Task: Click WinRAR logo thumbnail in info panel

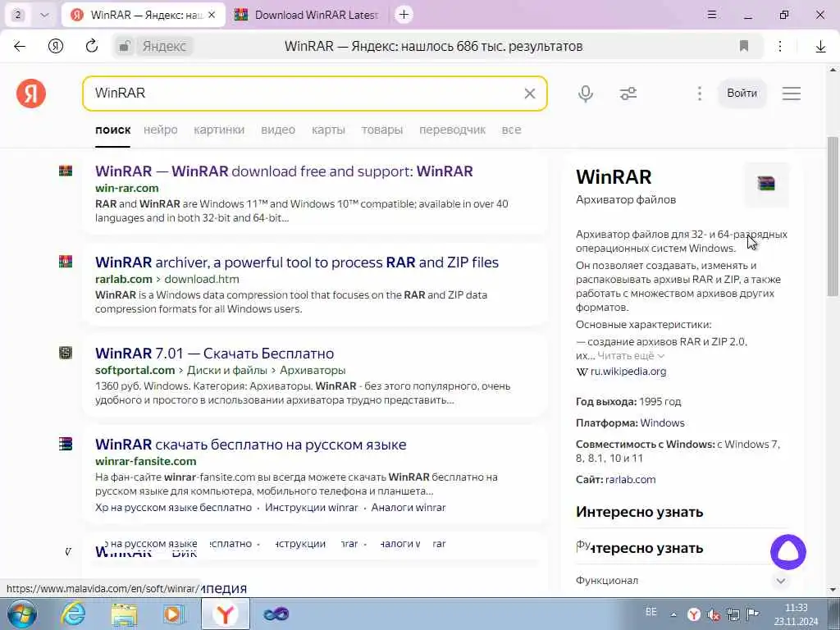Action: [766, 184]
